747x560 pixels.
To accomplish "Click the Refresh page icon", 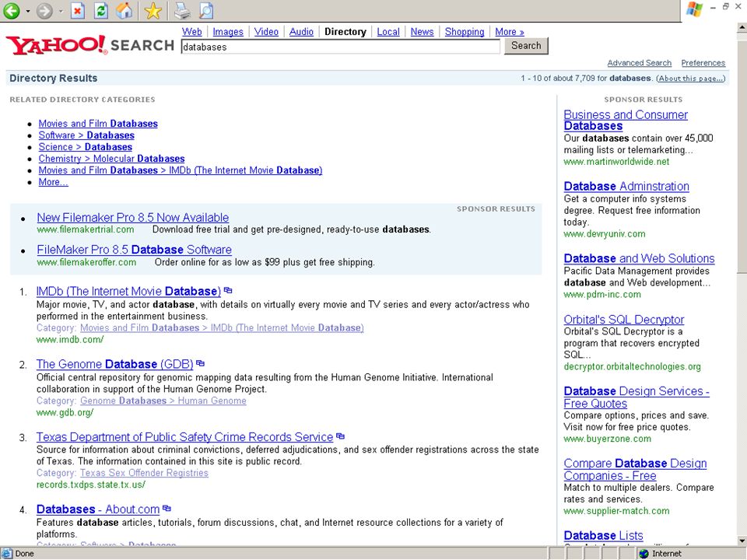I will tap(101, 10).
